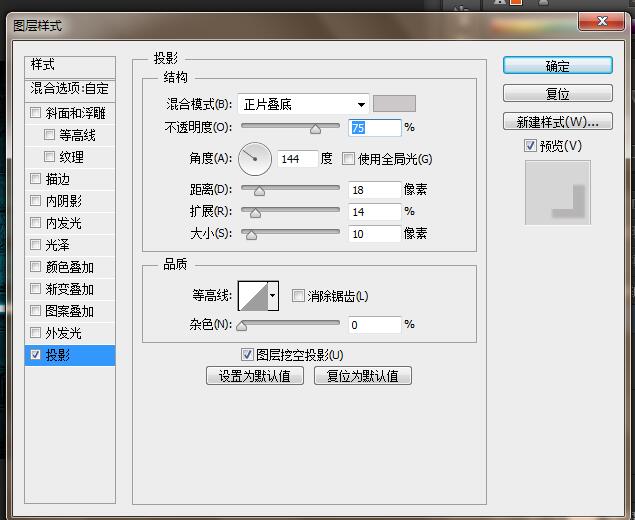Select the 样式 list header
635x520 pixels.
tap(70, 67)
